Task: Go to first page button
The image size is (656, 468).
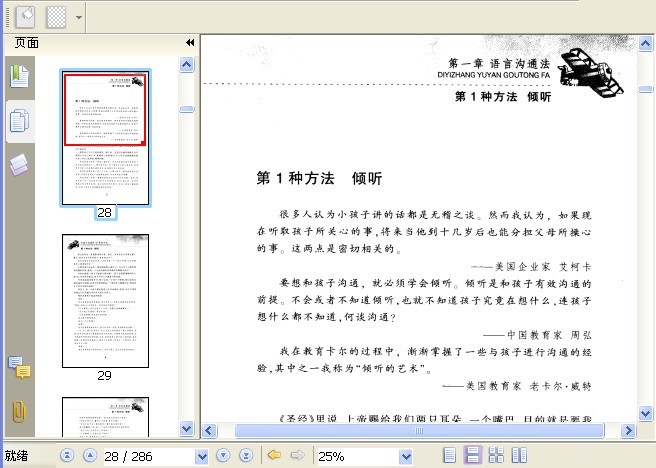Action: click(67, 455)
